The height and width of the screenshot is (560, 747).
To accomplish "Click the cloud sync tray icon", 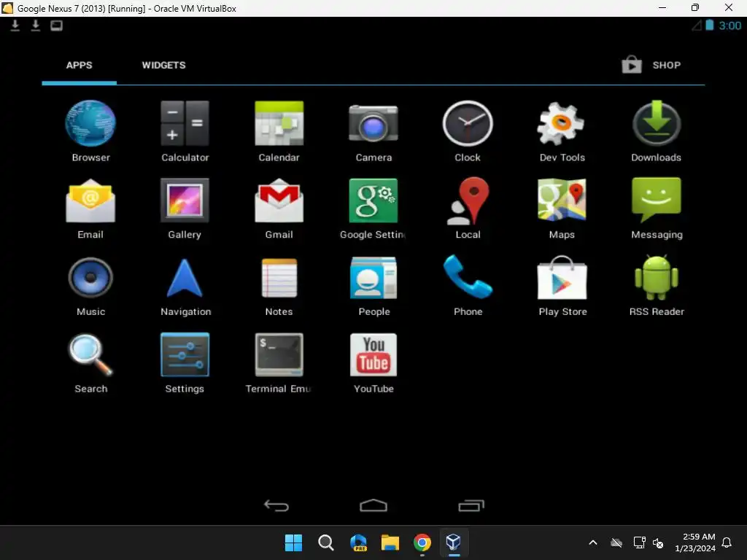I will point(616,542).
